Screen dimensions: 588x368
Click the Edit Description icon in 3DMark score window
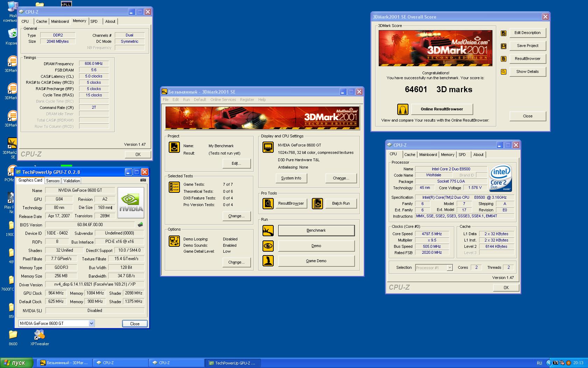[504, 33]
